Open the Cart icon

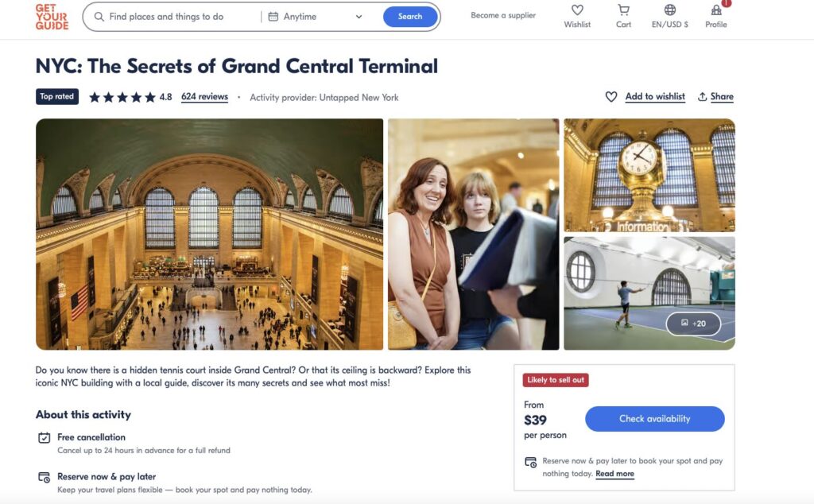click(x=623, y=10)
